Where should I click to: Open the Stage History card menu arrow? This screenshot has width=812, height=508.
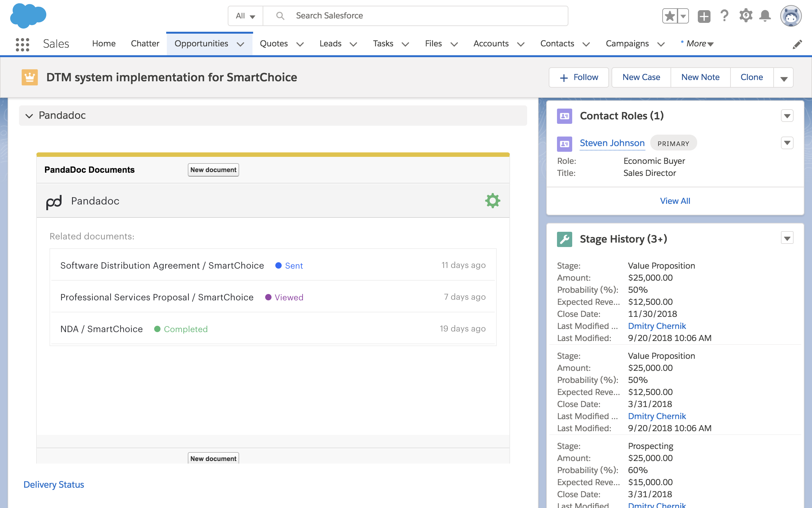(787, 238)
